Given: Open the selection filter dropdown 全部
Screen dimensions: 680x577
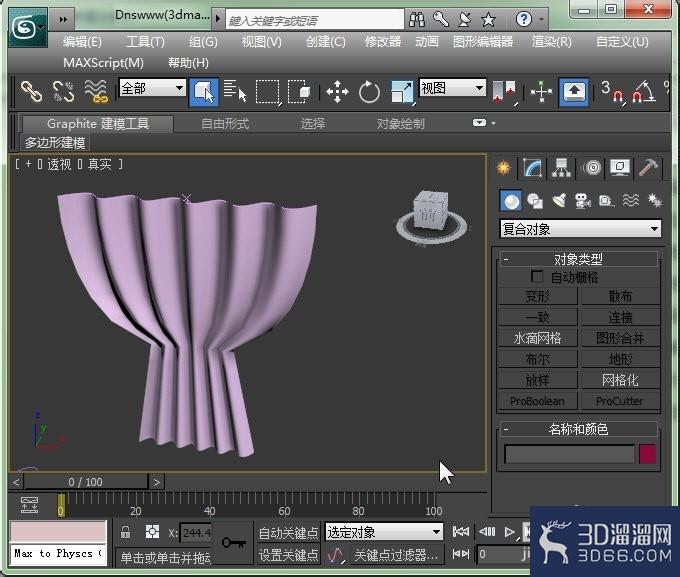Looking at the screenshot, I should coord(153,88).
